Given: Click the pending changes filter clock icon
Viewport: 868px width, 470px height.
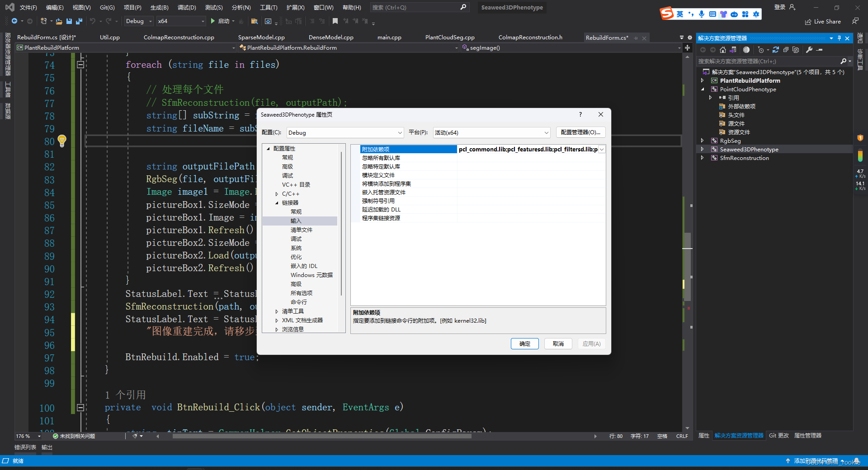Looking at the screenshot, I should 761,50.
